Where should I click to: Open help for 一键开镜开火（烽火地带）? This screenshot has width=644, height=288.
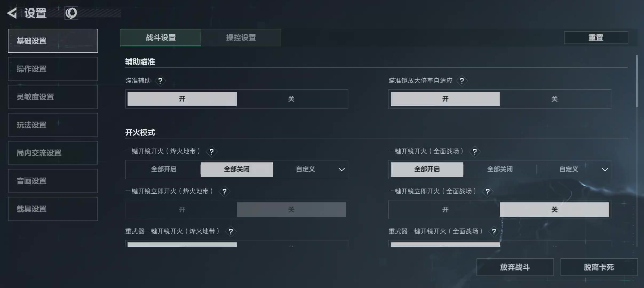[212, 152]
